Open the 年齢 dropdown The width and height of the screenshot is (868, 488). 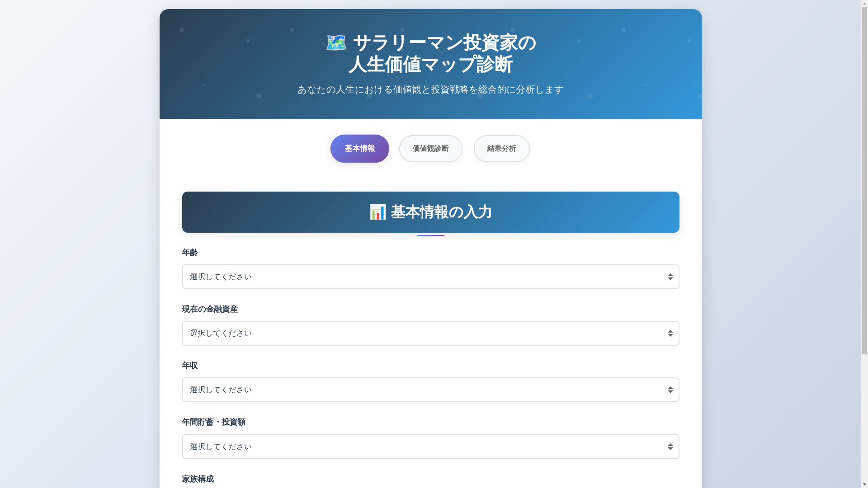tap(430, 277)
